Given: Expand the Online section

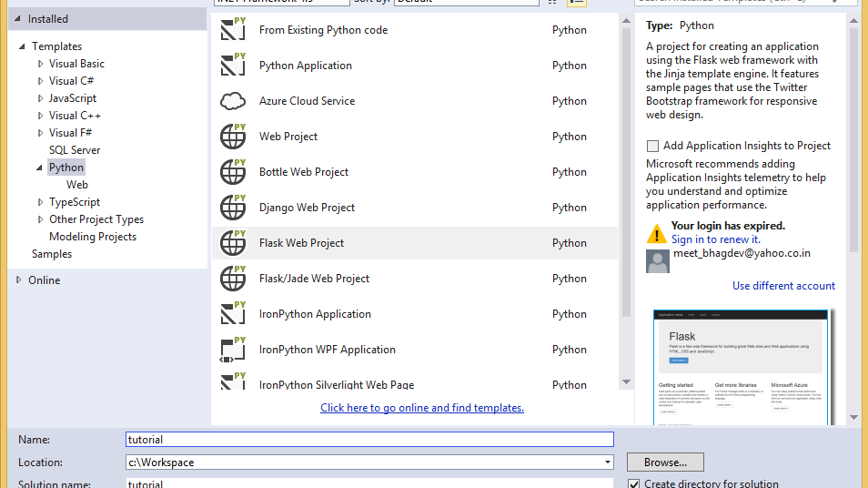Looking at the screenshot, I should click(19, 280).
